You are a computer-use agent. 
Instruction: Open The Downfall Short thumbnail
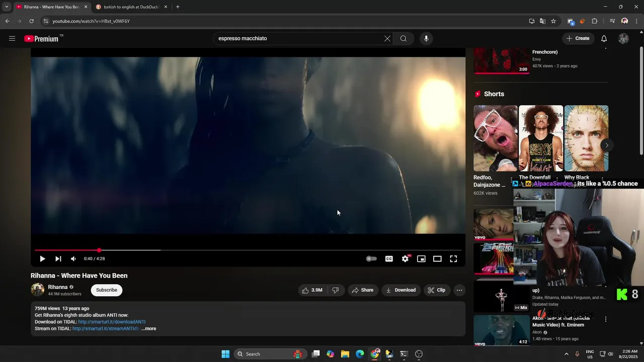[x=541, y=138]
